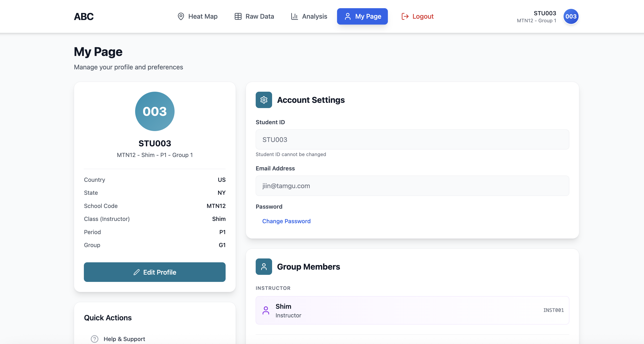The width and height of the screenshot is (644, 344).
Task: Select the Shim instructor row
Action: coord(412,310)
